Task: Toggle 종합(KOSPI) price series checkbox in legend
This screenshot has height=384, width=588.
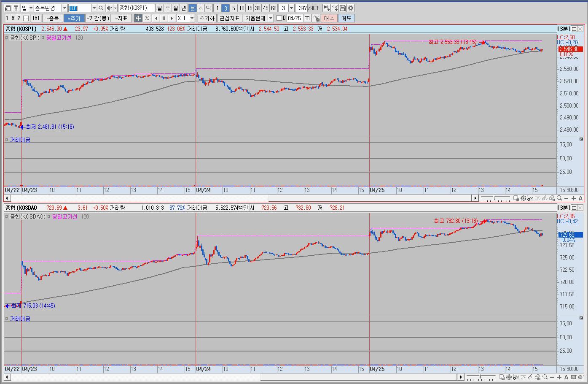Action: [7, 38]
